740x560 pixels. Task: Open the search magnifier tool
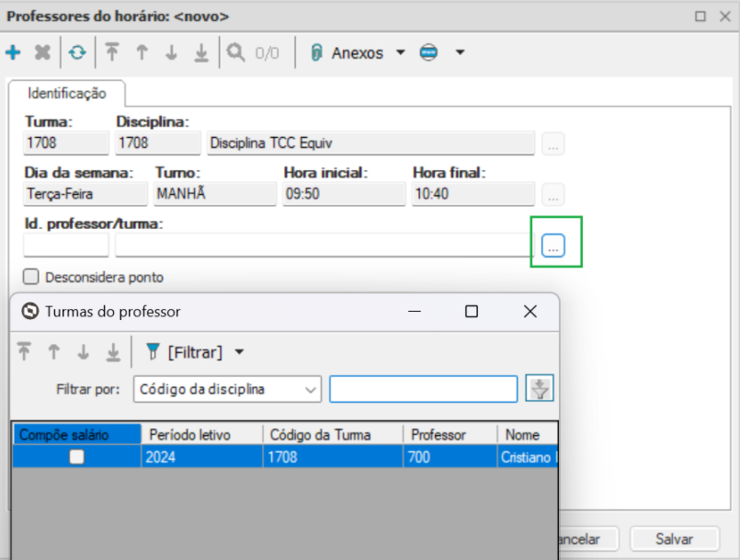point(235,52)
